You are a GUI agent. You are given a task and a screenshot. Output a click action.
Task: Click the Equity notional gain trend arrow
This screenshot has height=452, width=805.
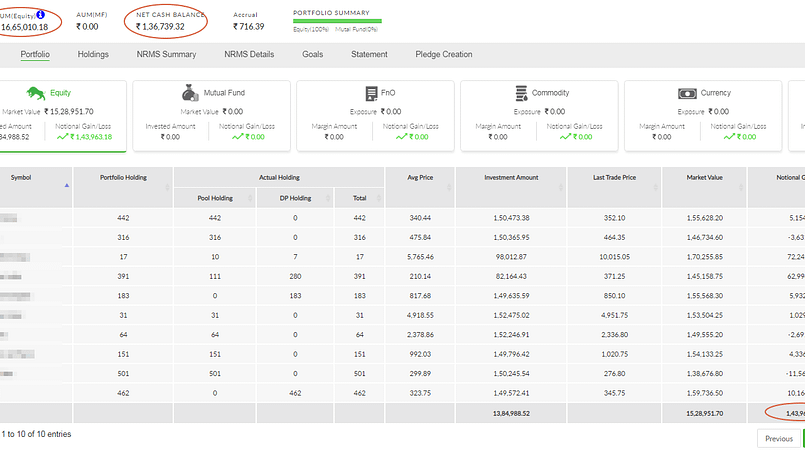[63, 137]
